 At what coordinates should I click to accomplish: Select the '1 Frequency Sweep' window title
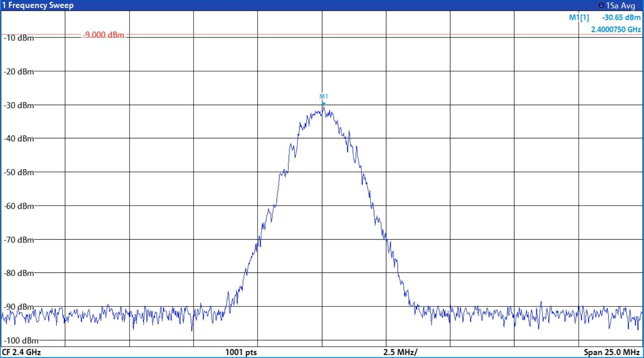38,5
